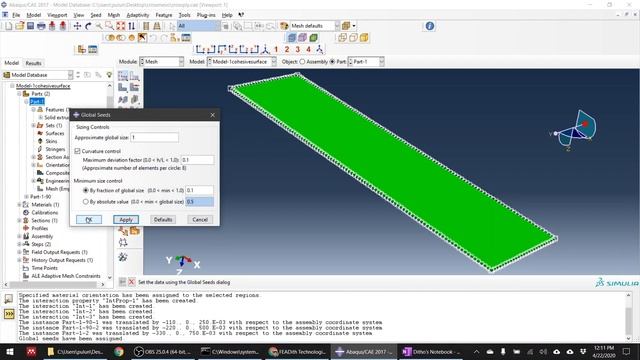Screen dimensions: 640x360
Task: Select Time Points in the model tree
Action: tap(44, 268)
